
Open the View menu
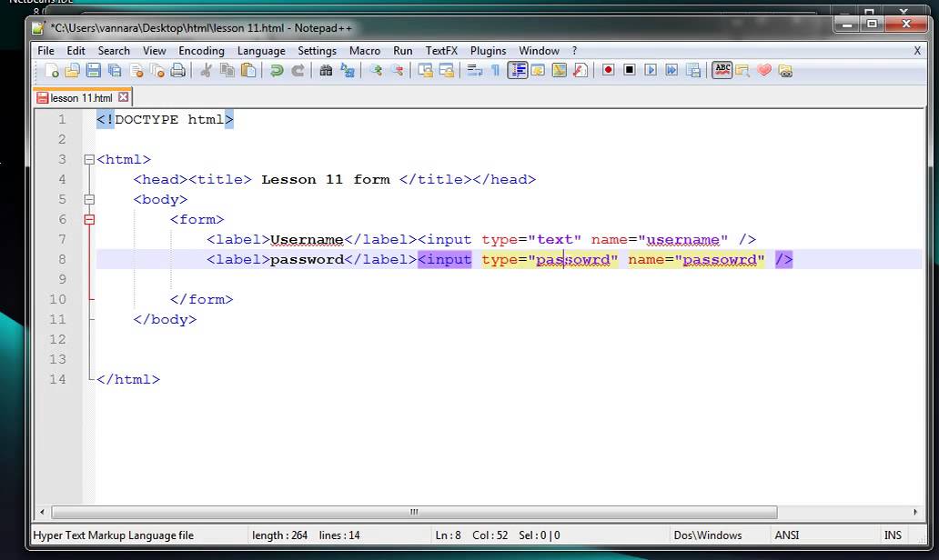[x=154, y=51]
